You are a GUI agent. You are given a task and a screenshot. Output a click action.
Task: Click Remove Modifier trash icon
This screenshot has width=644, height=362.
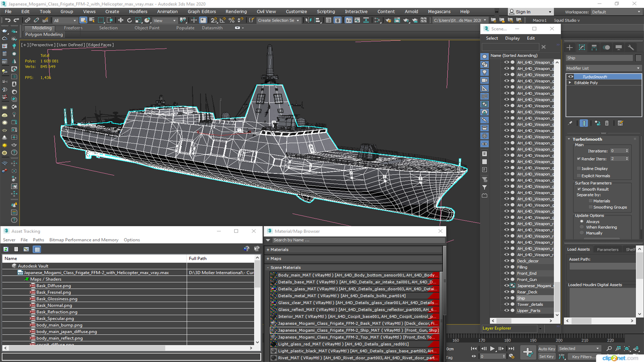(x=607, y=123)
